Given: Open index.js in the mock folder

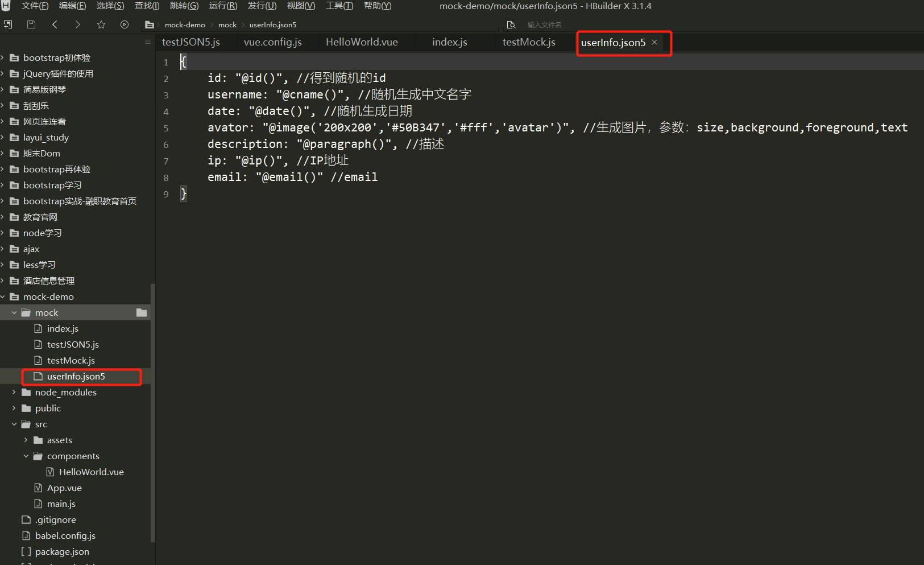Looking at the screenshot, I should [63, 328].
